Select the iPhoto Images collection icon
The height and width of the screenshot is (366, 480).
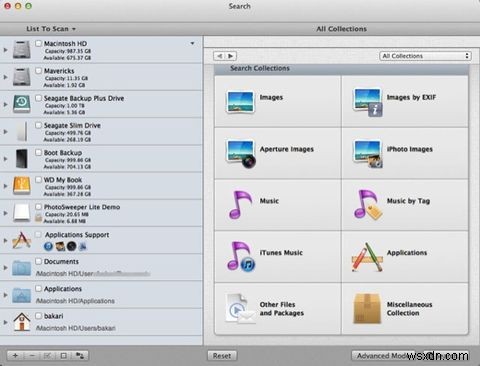click(x=367, y=154)
